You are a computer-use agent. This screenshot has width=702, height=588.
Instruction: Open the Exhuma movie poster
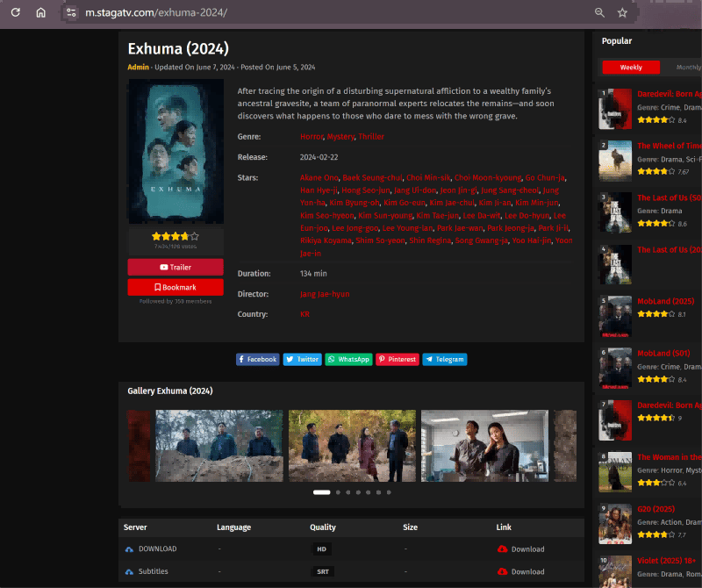[x=175, y=151]
